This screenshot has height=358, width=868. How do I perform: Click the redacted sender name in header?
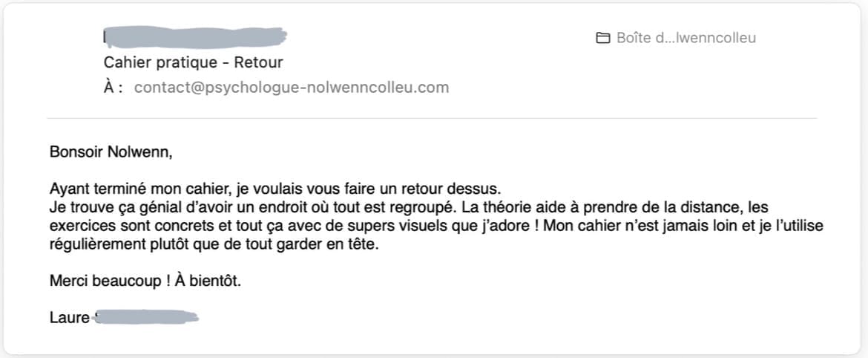(194, 36)
